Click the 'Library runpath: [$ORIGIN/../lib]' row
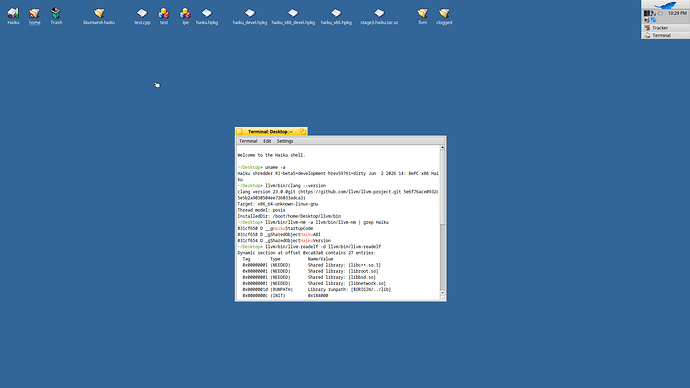 (x=316, y=289)
